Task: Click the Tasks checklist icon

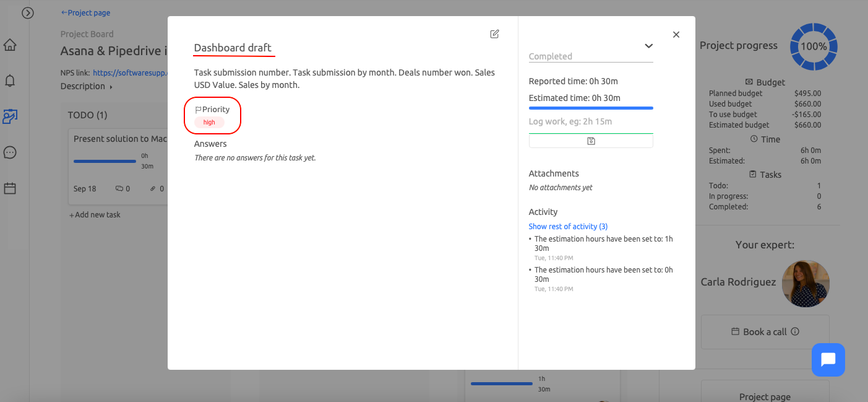Action: [x=753, y=175]
